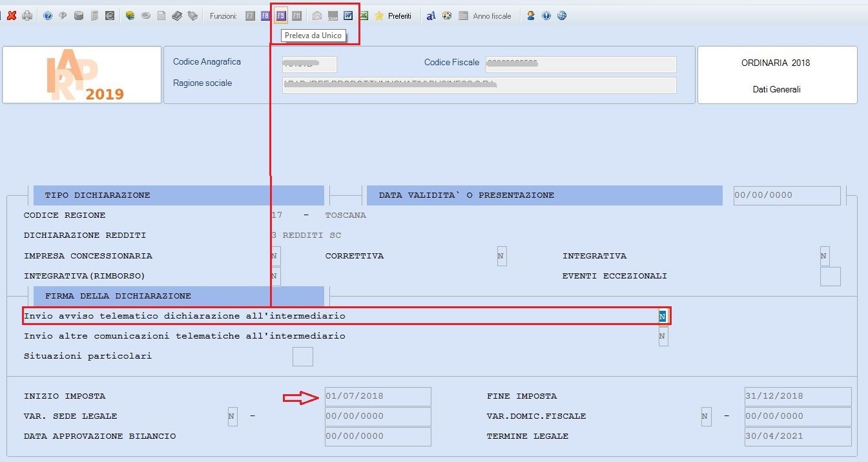The width and height of the screenshot is (868, 462).
Task: Click the COM icon in toolbar
Action: tap(333, 16)
